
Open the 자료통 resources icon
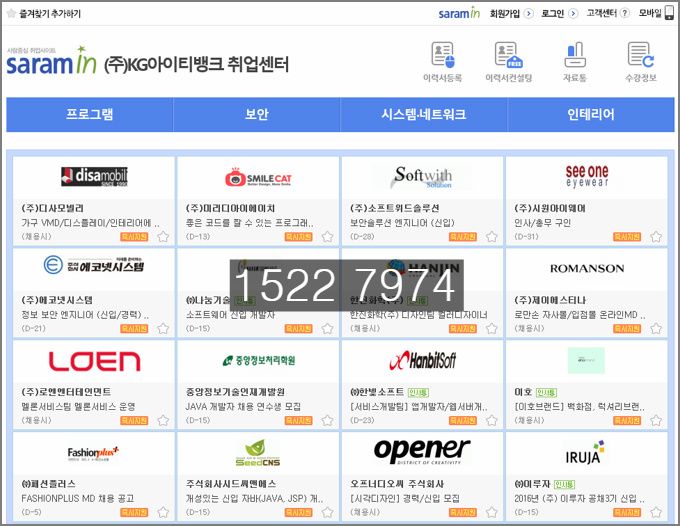(575, 55)
